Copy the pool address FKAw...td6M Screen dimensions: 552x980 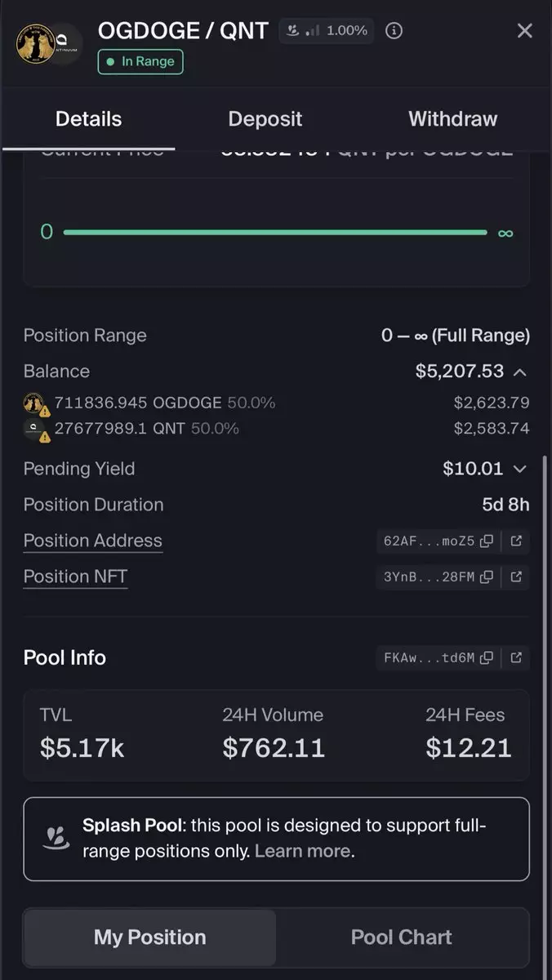[487, 657]
